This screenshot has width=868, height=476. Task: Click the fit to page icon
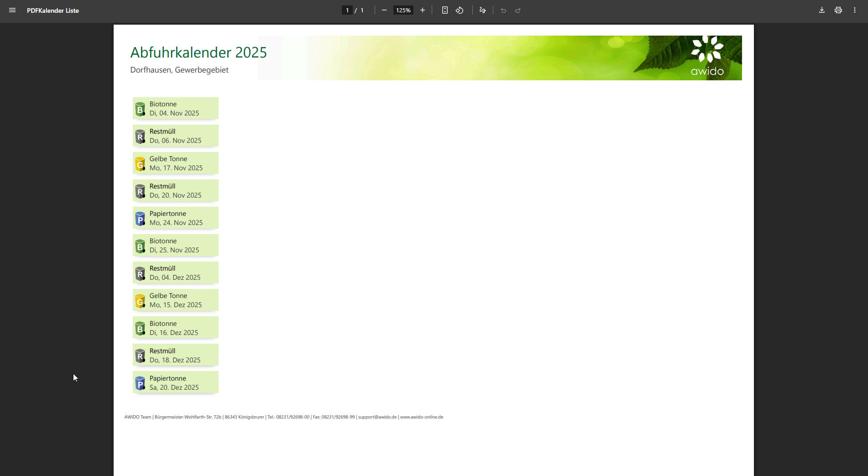point(445,10)
